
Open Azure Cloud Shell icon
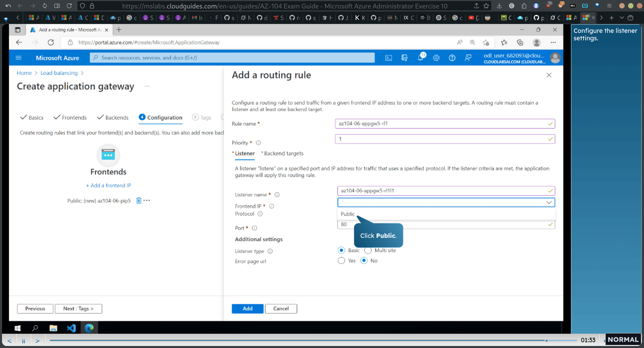[389, 58]
